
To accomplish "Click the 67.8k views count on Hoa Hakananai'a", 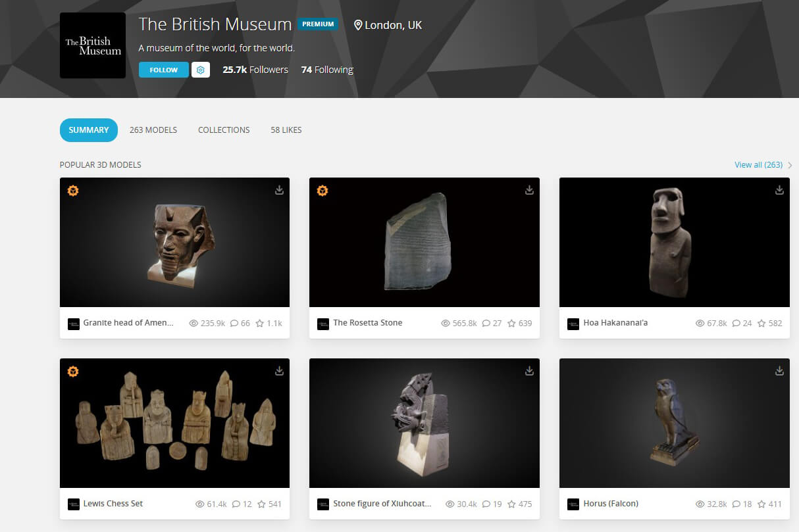I will [x=711, y=324].
